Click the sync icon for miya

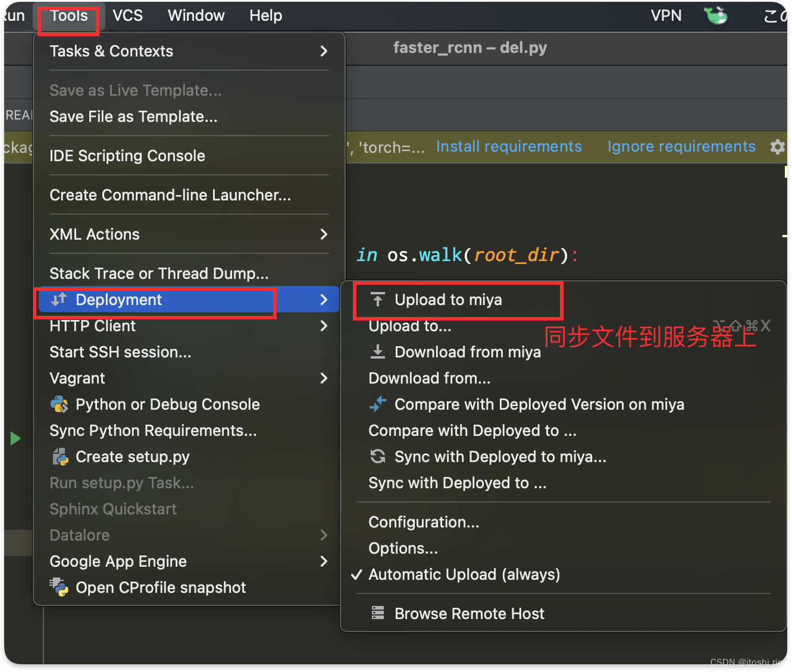tap(378, 457)
